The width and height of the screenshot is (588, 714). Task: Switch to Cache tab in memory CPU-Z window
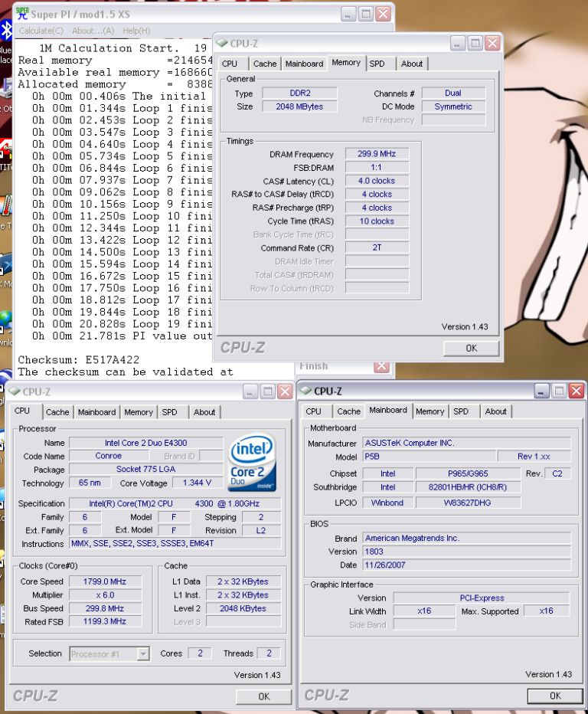coord(265,64)
